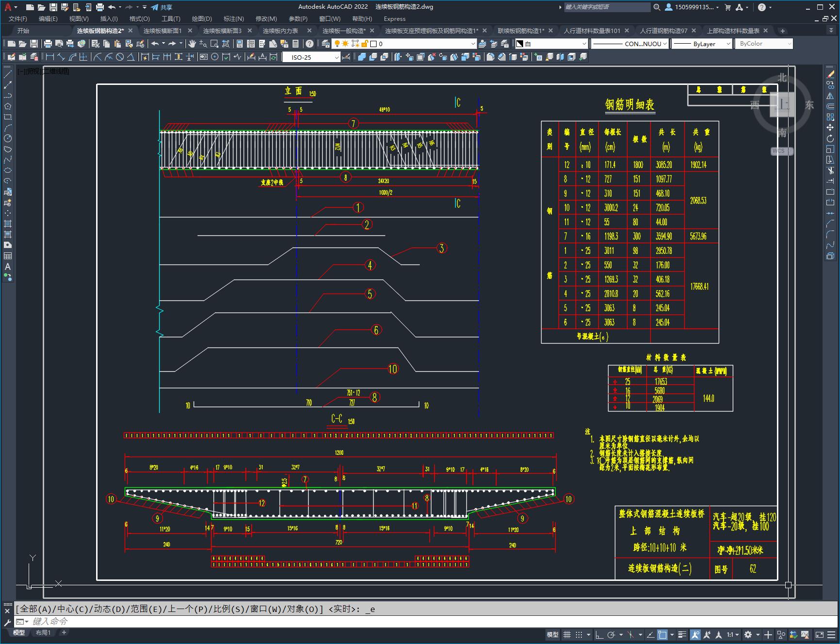Open the Layer Properties manager icon
Screen dimensions: 840x644
(326, 44)
